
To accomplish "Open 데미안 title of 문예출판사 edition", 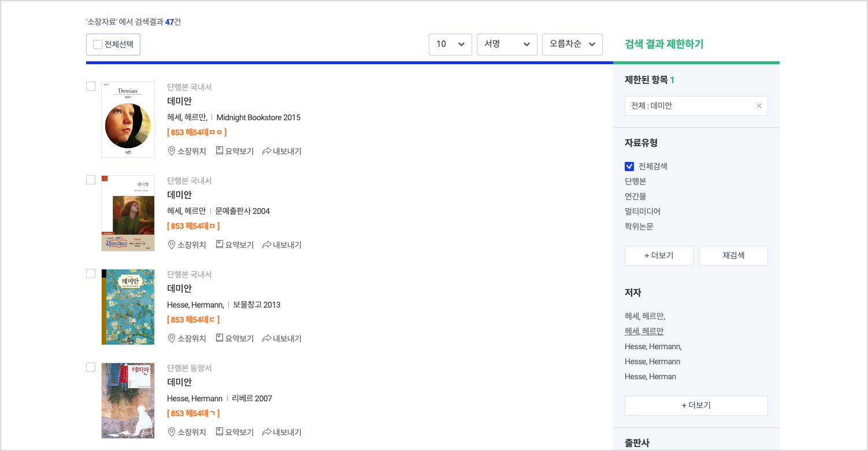I will coord(179,195).
